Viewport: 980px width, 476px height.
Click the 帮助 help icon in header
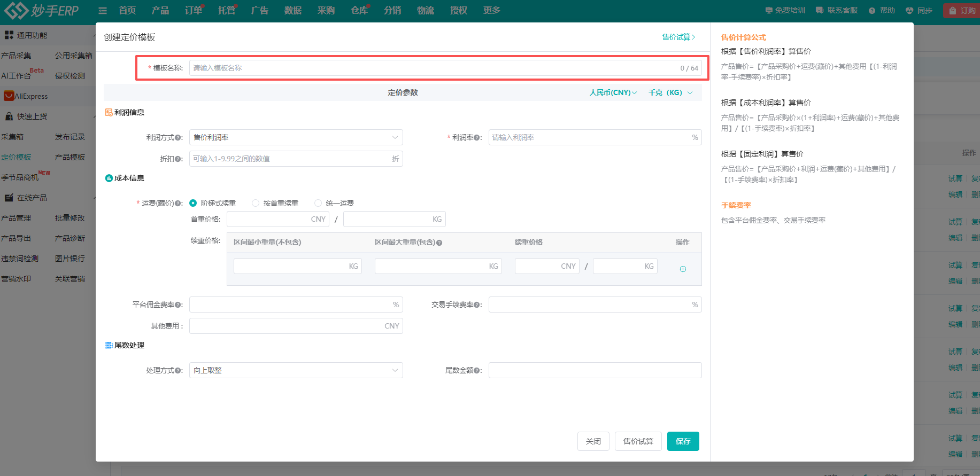[x=872, y=11]
